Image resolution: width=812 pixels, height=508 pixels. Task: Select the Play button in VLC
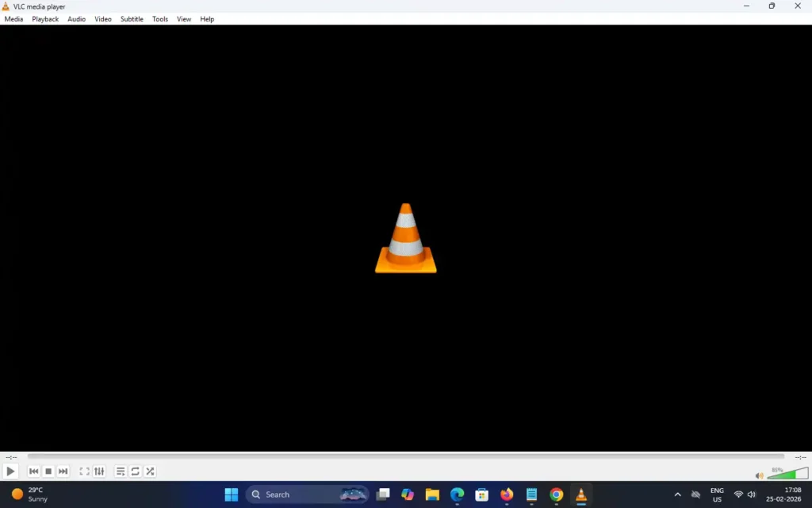tap(10, 471)
